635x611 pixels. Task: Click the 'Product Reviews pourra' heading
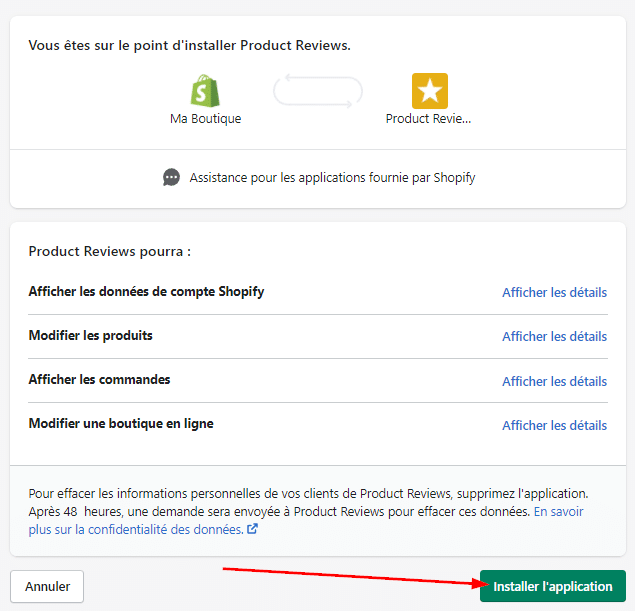[x=109, y=252]
